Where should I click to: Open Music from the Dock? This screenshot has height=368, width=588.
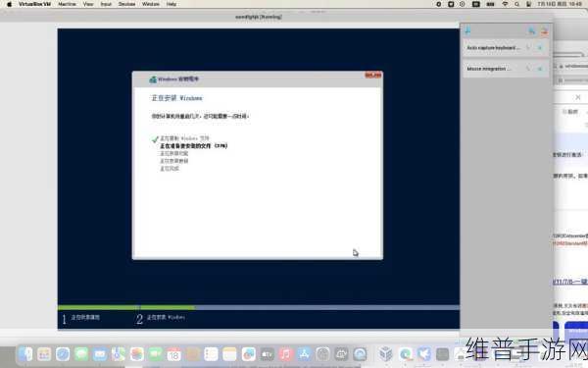(x=285, y=353)
